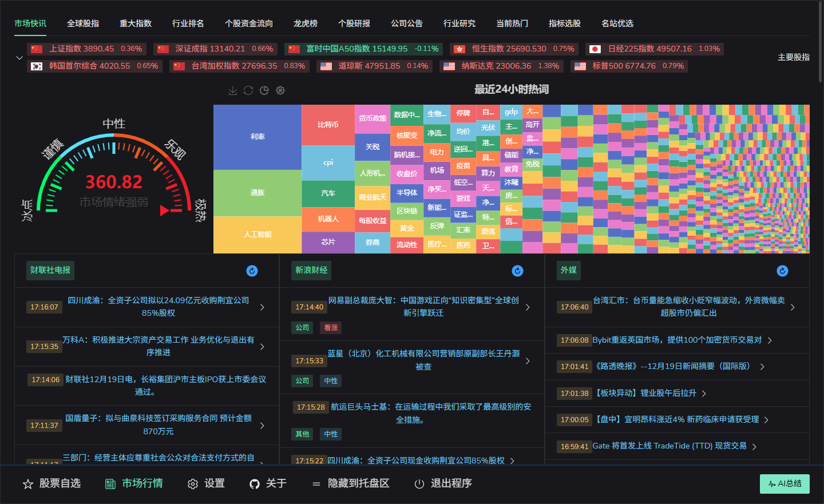Select the 利率 tile in the heatmap

click(x=257, y=137)
